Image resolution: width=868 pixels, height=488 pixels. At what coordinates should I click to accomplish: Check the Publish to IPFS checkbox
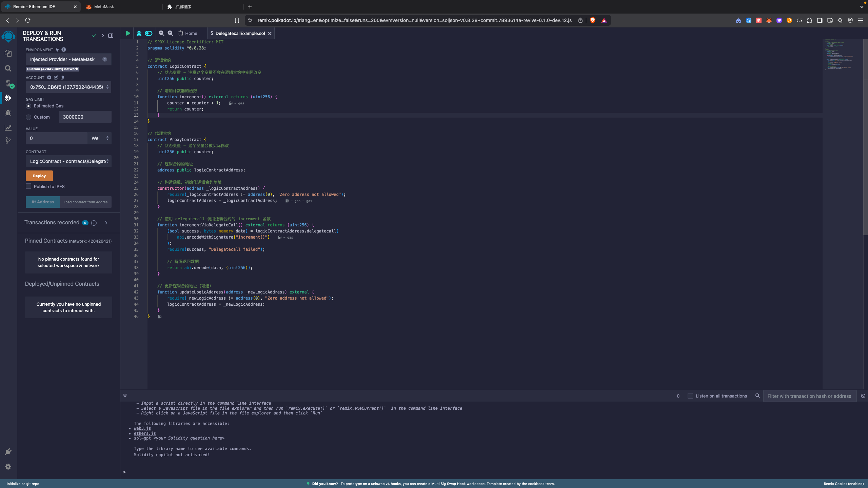point(28,186)
